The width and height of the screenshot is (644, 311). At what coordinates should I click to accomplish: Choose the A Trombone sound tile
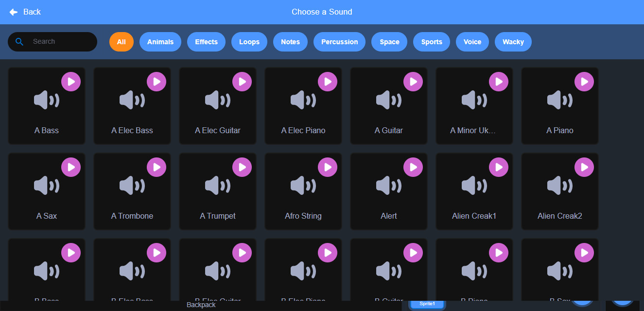(x=132, y=191)
